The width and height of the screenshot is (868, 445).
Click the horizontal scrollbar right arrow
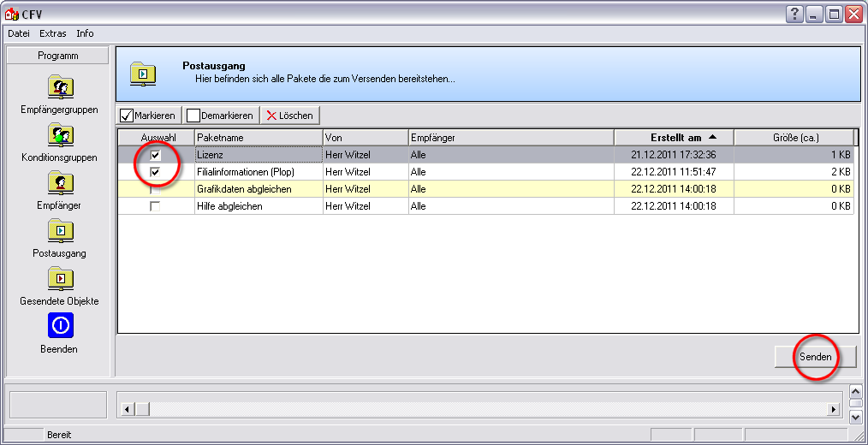point(831,410)
